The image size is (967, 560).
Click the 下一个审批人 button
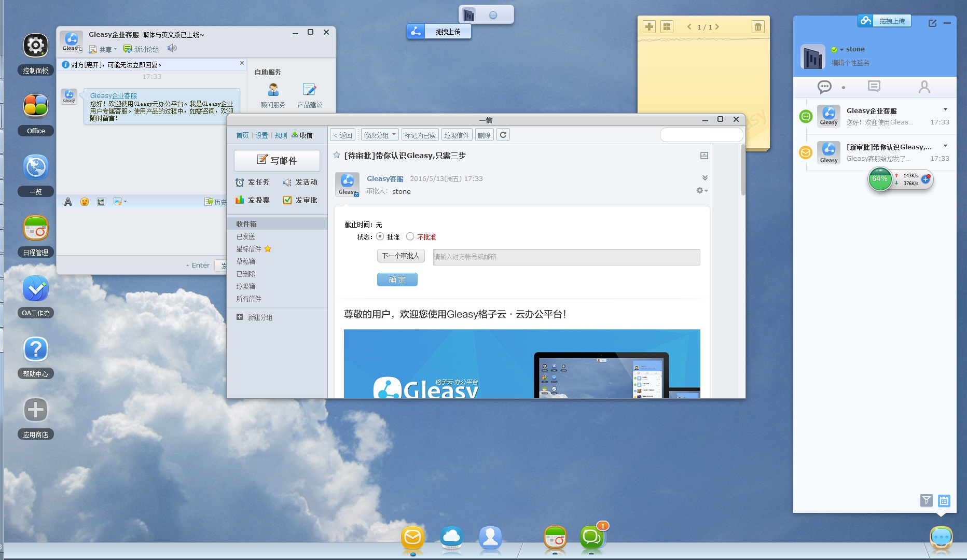[x=400, y=256]
